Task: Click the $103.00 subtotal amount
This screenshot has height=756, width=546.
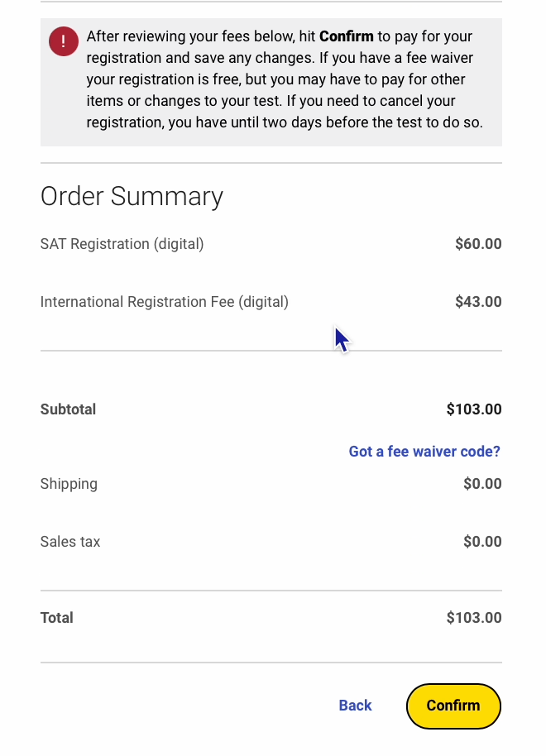Action: (474, 409)
